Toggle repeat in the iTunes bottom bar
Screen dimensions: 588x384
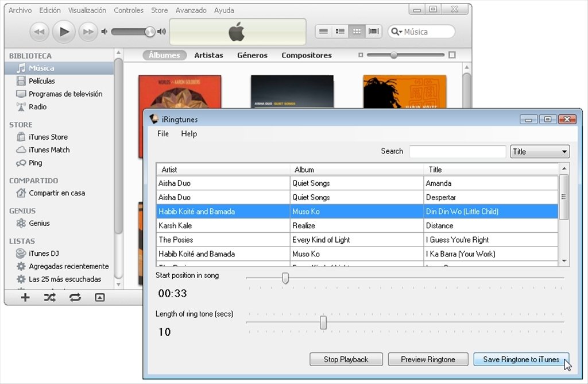click(x=75, y=298)
